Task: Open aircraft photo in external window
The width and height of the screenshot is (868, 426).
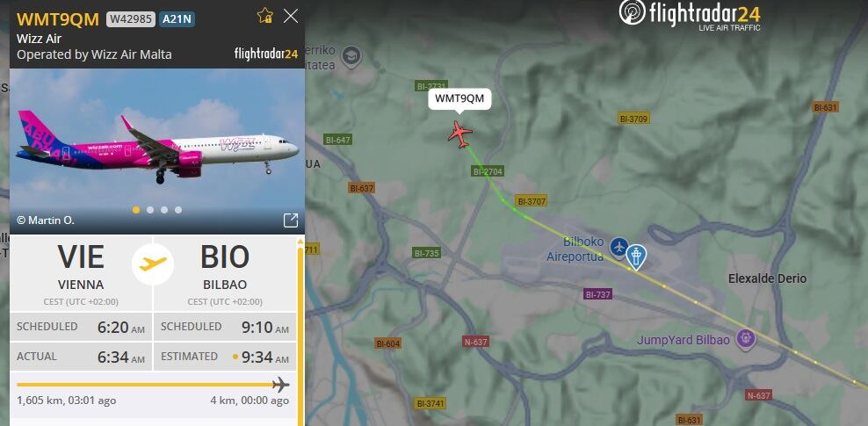Action: pyautogui.click(x=291, y=220)
